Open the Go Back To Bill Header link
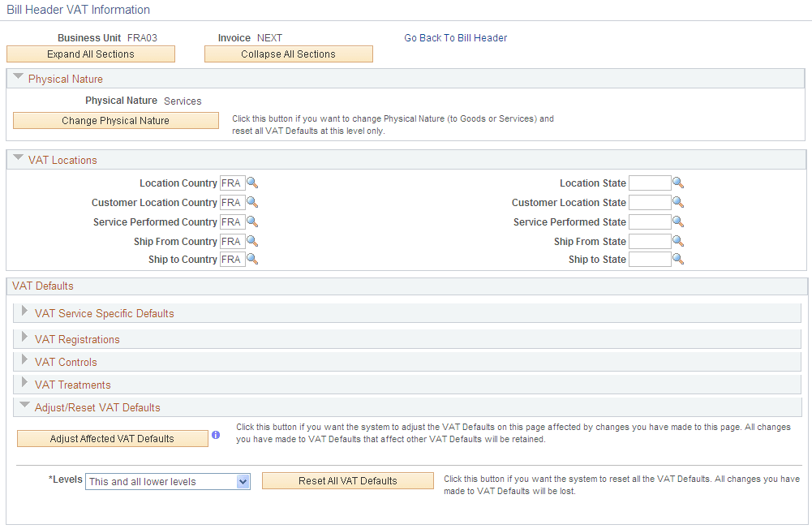The width and height of the screenshot is (812, 529). [x=455, y=37]
